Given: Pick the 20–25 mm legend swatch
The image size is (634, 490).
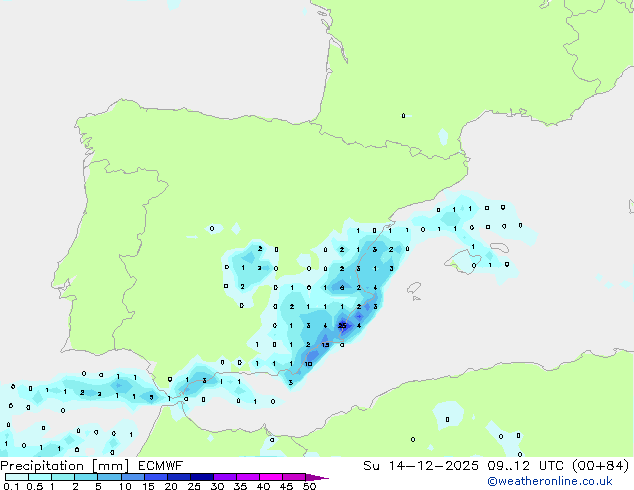Looking at the screenshot, I should point(179,477).
